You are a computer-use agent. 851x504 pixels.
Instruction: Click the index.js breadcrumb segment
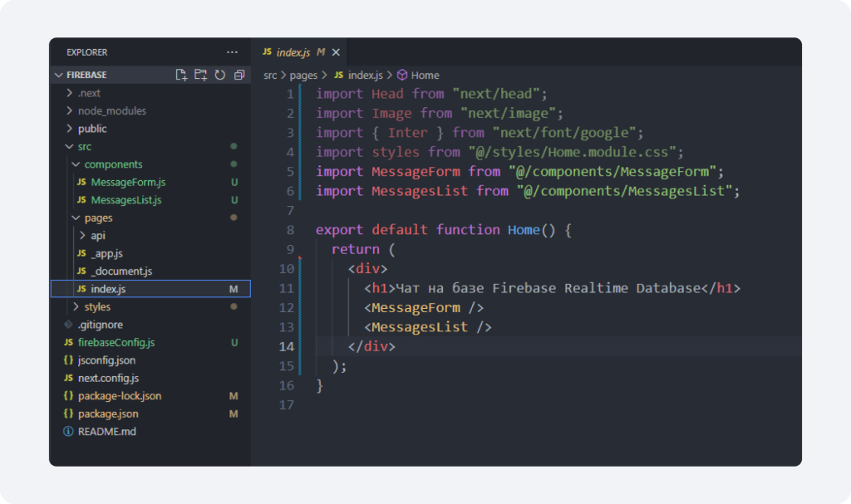tap(366, 76)
